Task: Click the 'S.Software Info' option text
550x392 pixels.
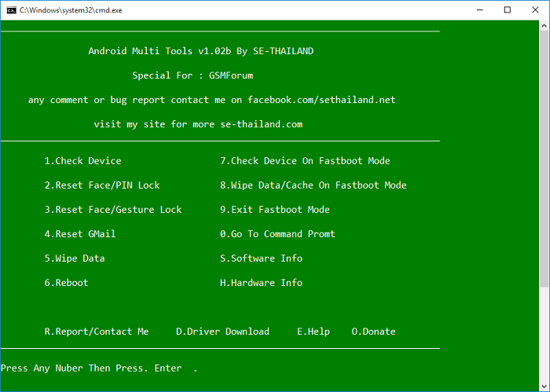Action: click(x=261, y=258)
